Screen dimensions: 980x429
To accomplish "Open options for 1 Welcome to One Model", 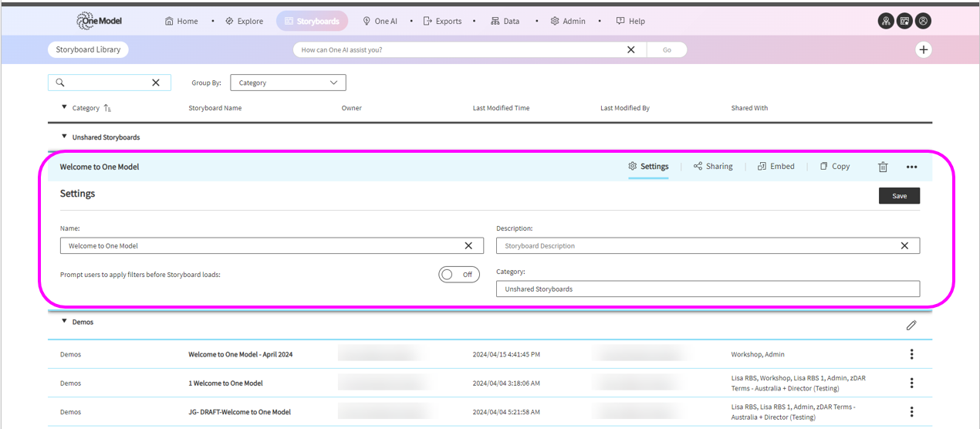I will point(912,383).
